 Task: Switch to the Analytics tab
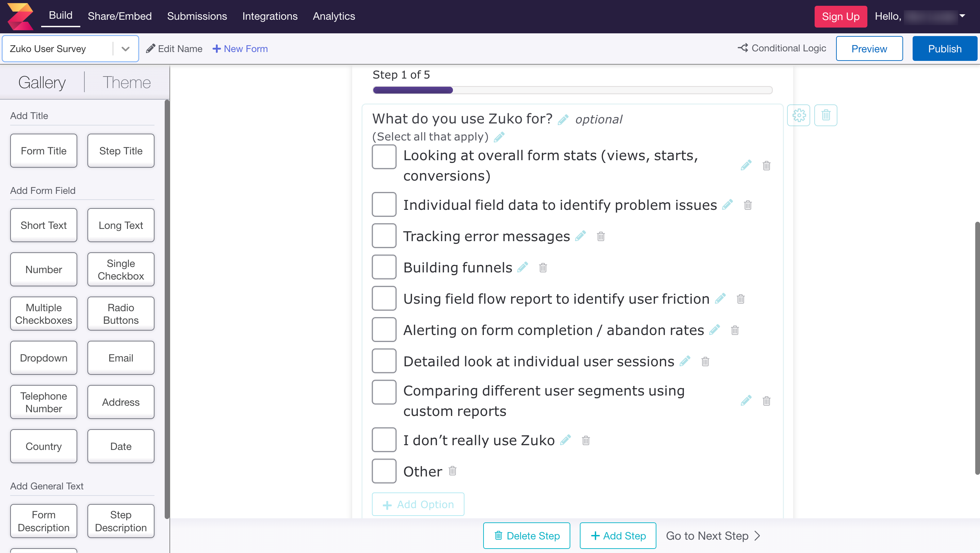pyautogui.click(x=333, y=16)
